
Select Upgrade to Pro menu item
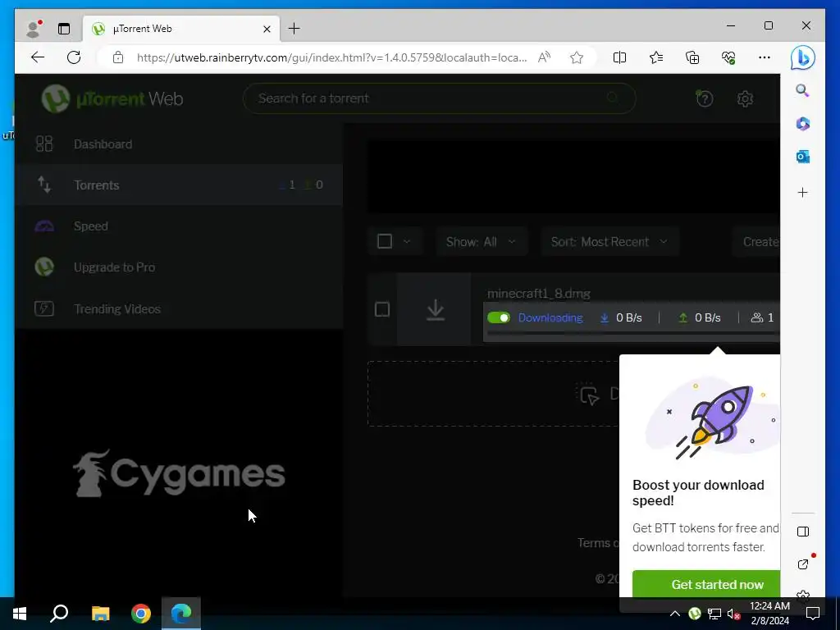179,267
